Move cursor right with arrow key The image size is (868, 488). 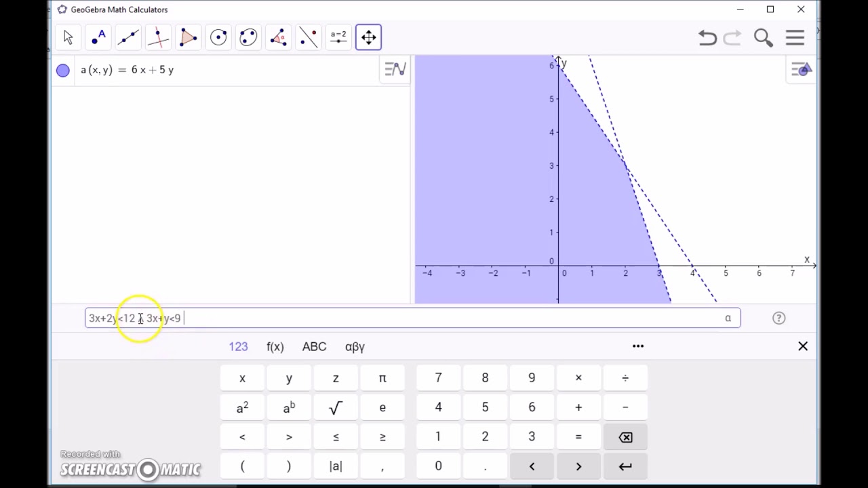pyautogui.click(x=578, y=466)
